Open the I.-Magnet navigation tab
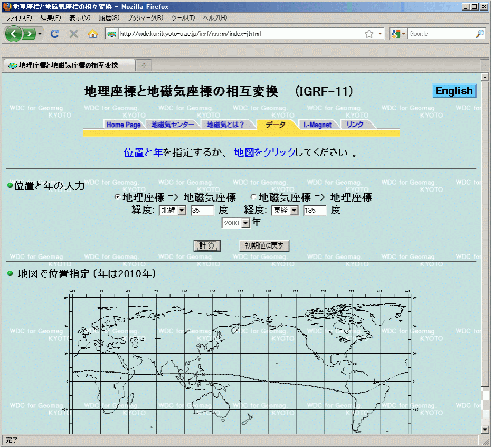Viewport: 492px width, 448px height. point(317,125)
